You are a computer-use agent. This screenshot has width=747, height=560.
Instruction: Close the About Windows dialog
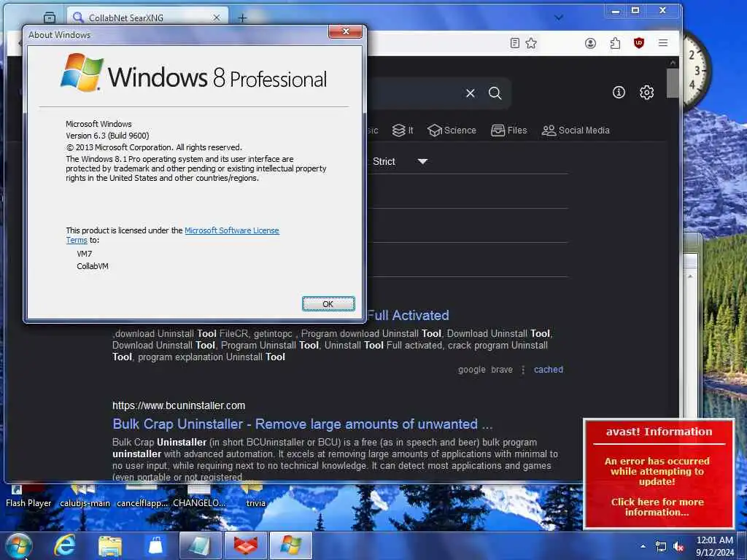click(345, 31)
